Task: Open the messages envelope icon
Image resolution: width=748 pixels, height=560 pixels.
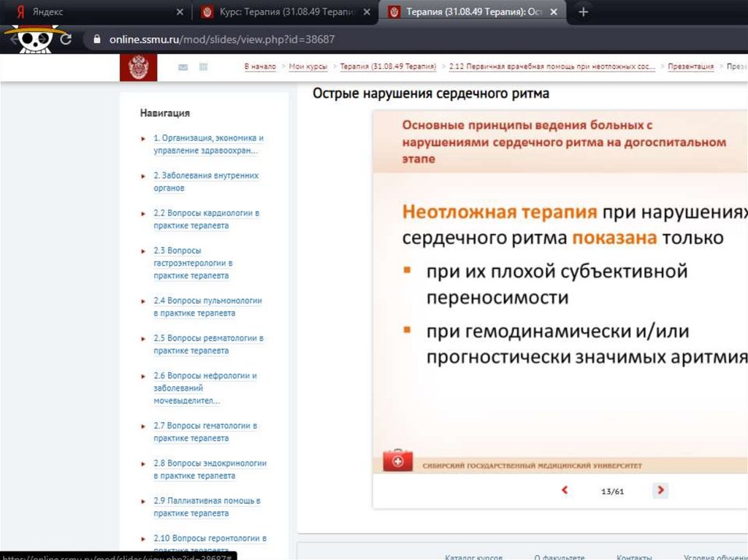Action: [183, 67]
